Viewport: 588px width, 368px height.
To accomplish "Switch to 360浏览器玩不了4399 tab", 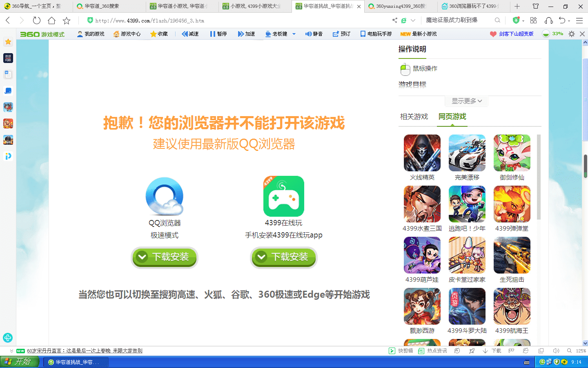I will (474, 6).
